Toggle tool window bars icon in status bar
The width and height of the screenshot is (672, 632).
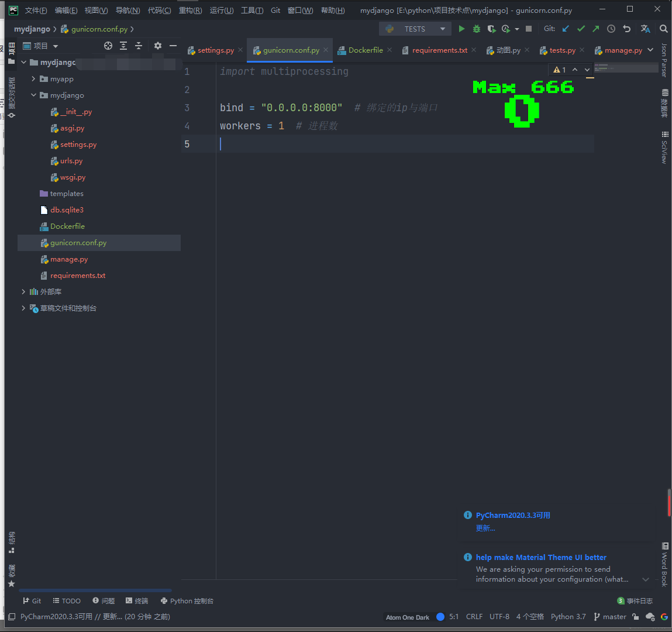12,617
